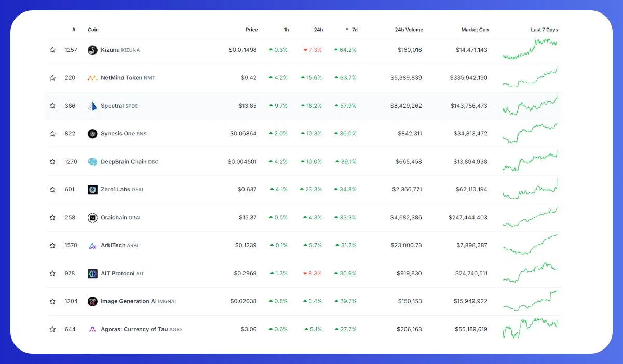This screenshot has width=623, height=364.
Task: Sort table by Price column
Action: 252,30
